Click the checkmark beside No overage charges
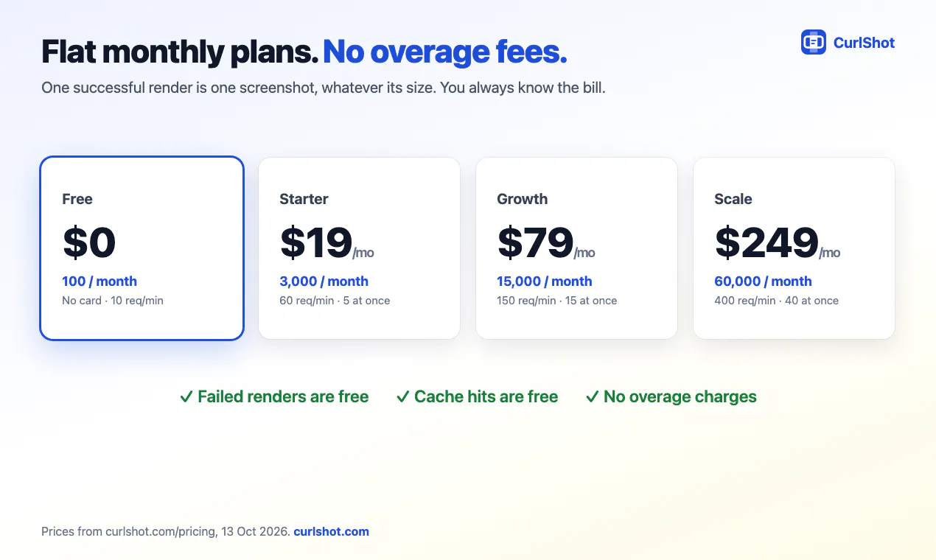 coord(592,397)
